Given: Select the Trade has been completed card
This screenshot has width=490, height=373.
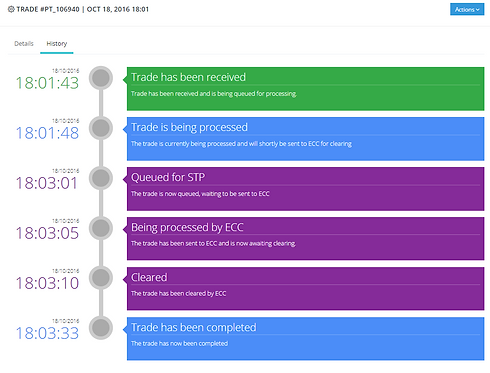Looking at the screenshot, I should 305,339.
